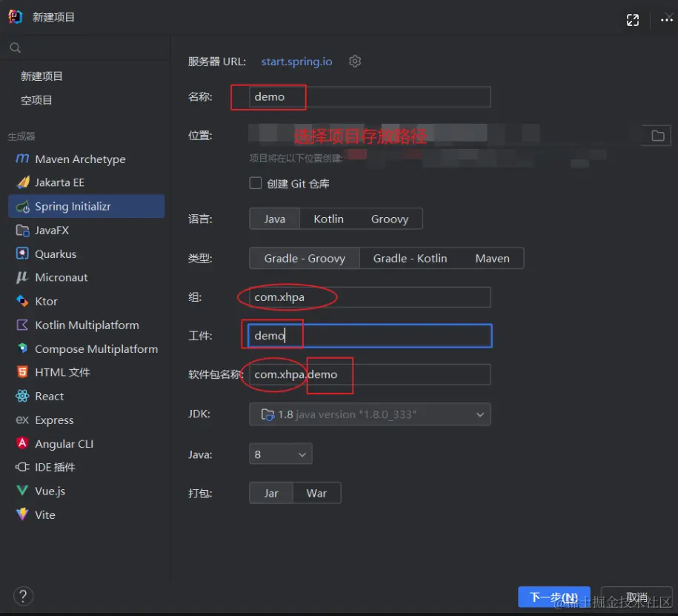The height and width of the screenshot is (616, 678).
Task: Click the IntelliJ IDEA logo icon
Action: coord(15,17)
